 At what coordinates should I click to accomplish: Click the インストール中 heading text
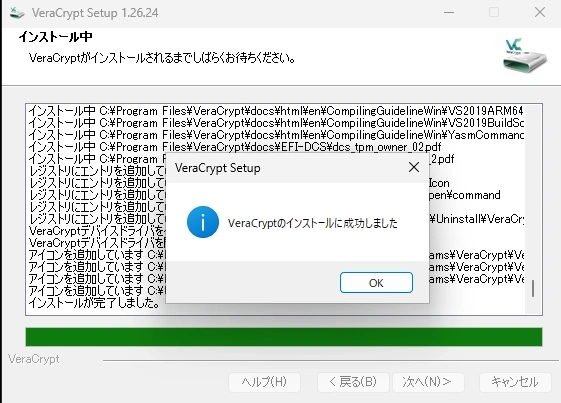pos(55,37)
